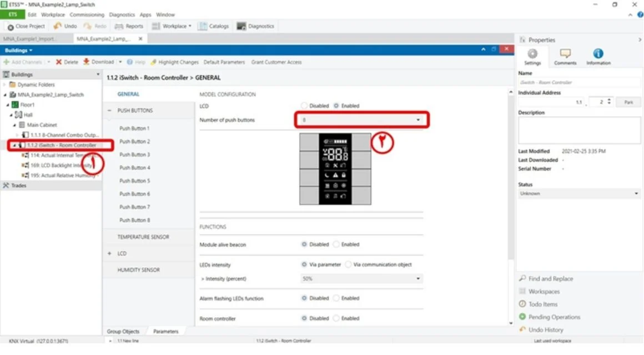Image resolution: width=644 pixels, height=355 pixels.
Task: Open Intensity (percent) 50% dropdown
Action: [x=361, y=278]
